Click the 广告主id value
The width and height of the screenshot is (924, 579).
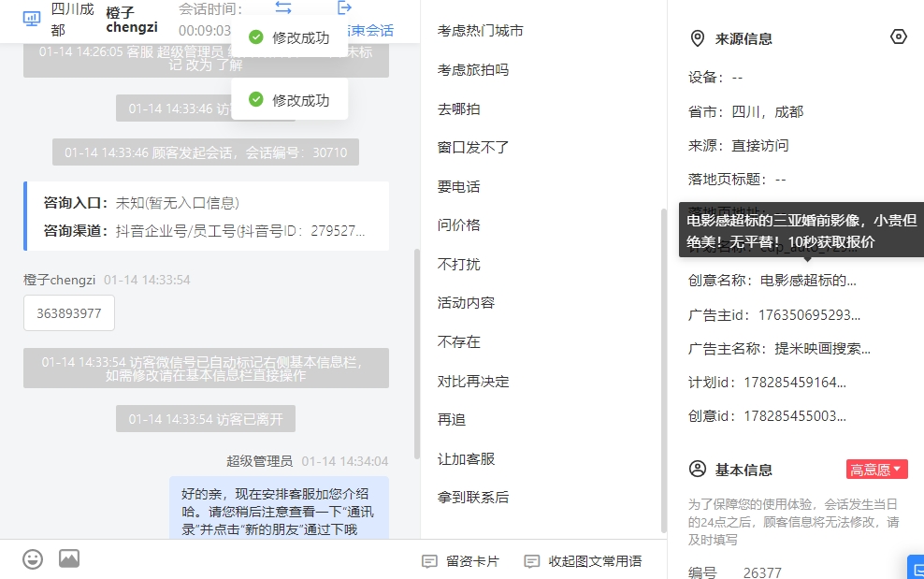pyautogui.click(x=809, y=315)
